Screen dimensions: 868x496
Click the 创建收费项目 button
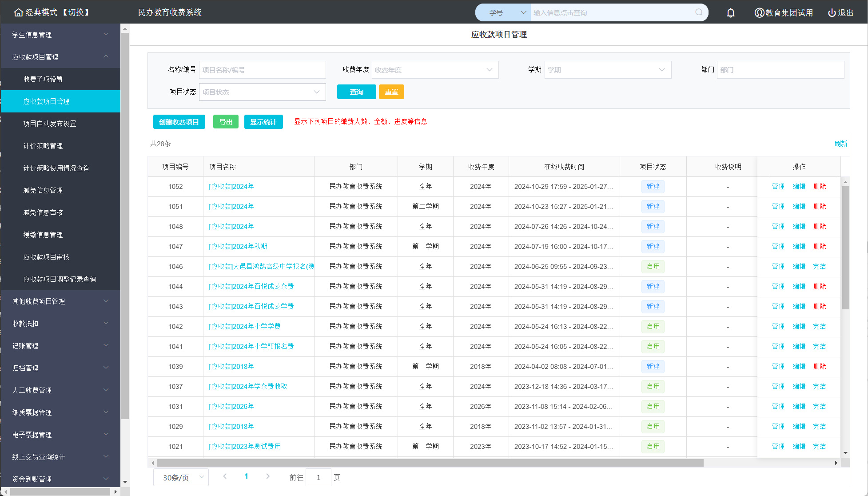coord(179,122)
